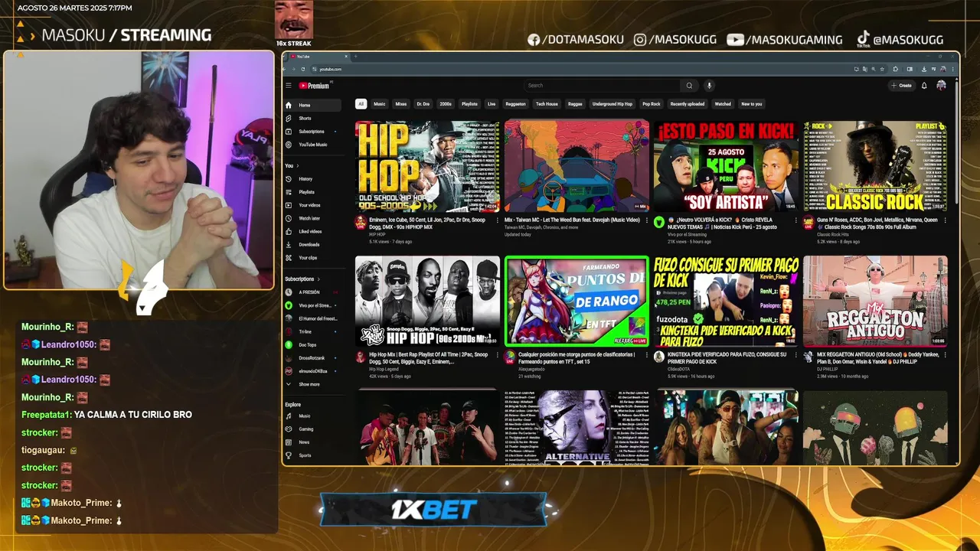Open Explore News category

click(312, 442)
